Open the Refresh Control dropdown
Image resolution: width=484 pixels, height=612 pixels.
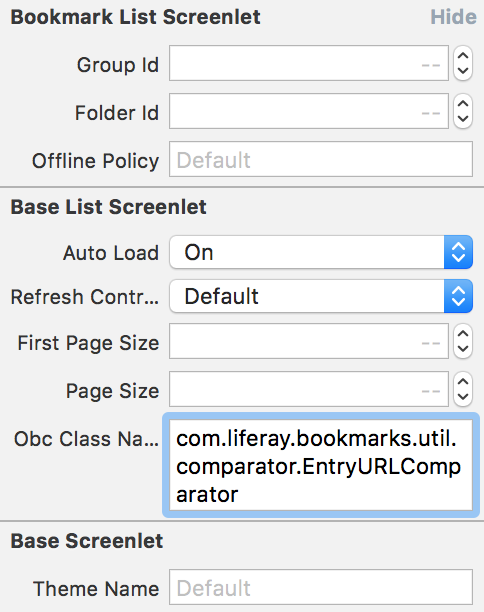pyautogui.click(x=321, y=296)
